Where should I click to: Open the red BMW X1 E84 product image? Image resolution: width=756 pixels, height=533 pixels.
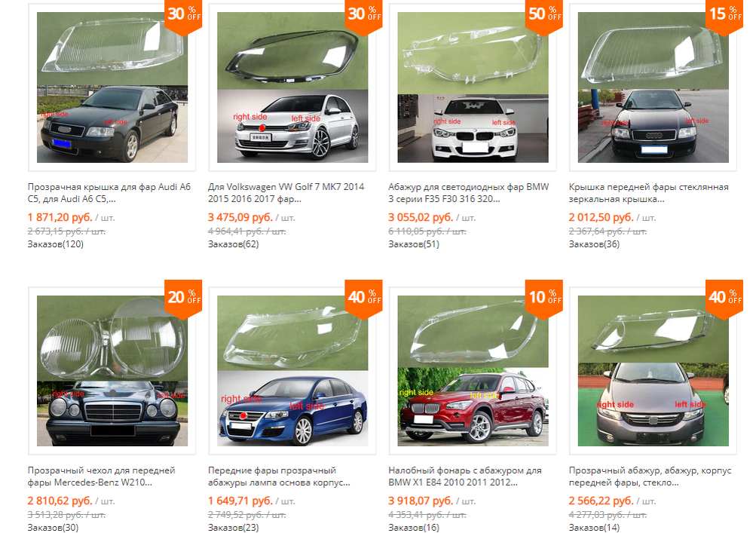(473, 370)
